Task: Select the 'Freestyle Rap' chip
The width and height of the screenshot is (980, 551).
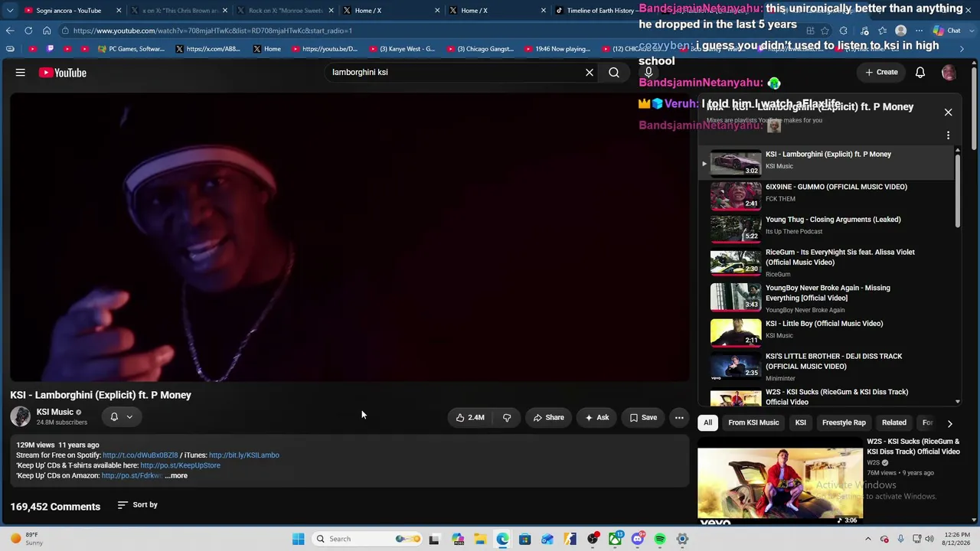Action: click(x=844, y=423)
